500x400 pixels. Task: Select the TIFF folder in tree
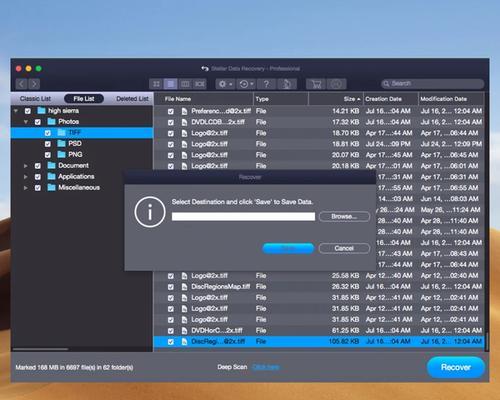click(82, 133)
